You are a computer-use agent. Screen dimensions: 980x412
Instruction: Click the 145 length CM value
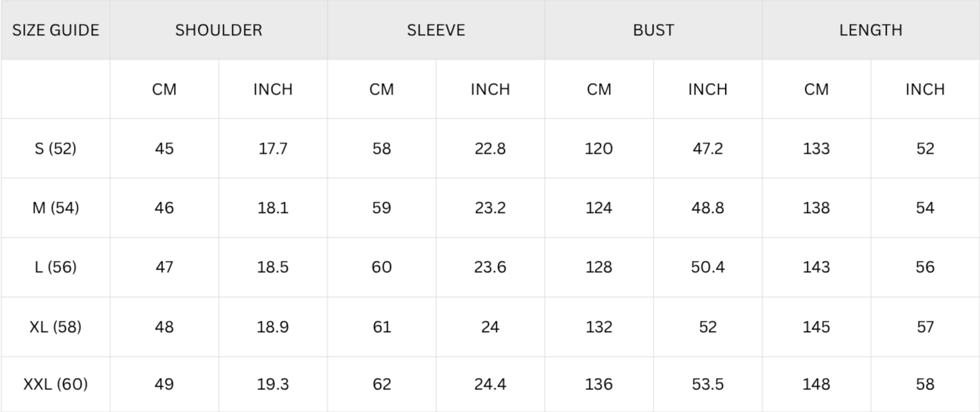click(816, 327)
